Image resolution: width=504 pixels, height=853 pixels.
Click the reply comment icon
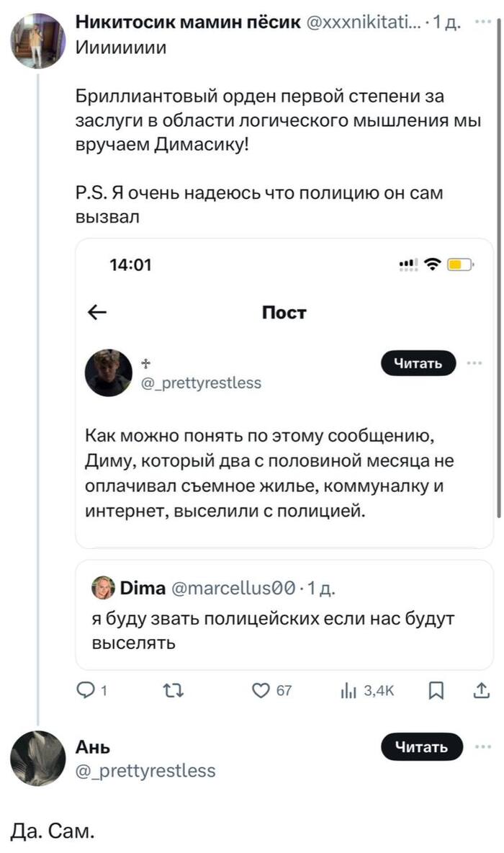tap(86, 691)
